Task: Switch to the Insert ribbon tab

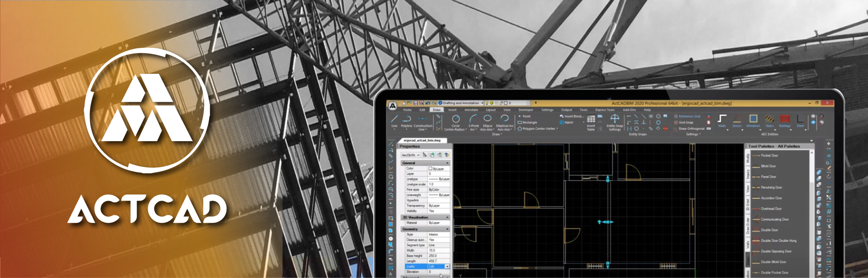Action: [x=452, y=110]
